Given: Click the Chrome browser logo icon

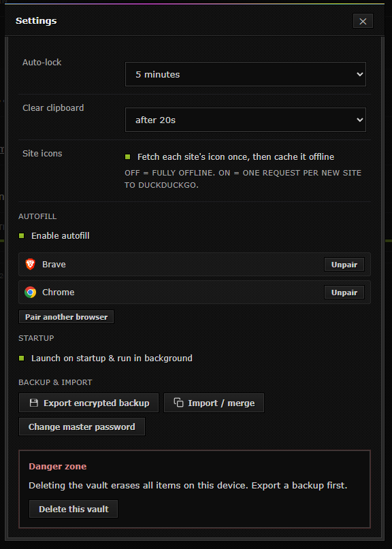Looking at the screenshot, I should [31, 292].
